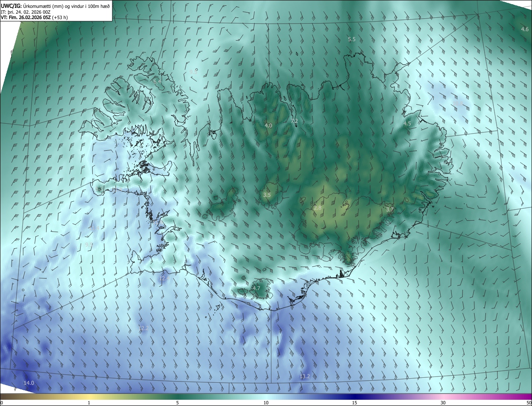Click the 12.2 value label on the map
The width and height of the screenshot is (532, 406).
click(x=143, y=328)
